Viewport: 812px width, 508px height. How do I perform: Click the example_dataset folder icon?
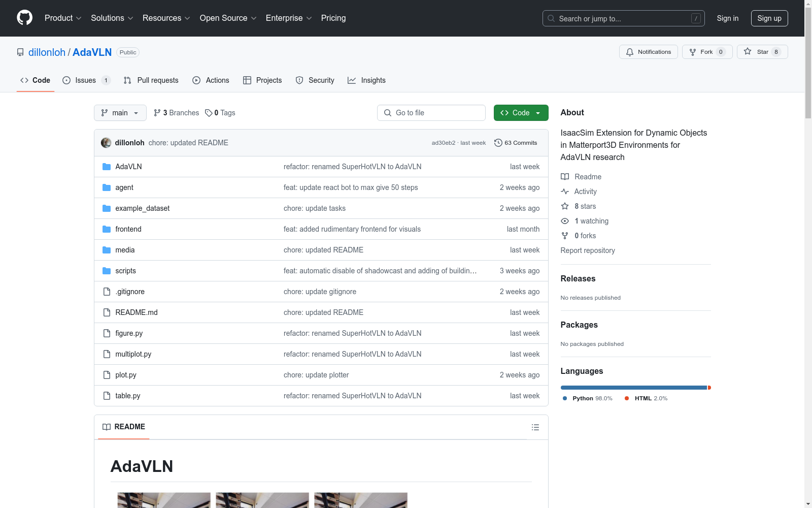107,208
